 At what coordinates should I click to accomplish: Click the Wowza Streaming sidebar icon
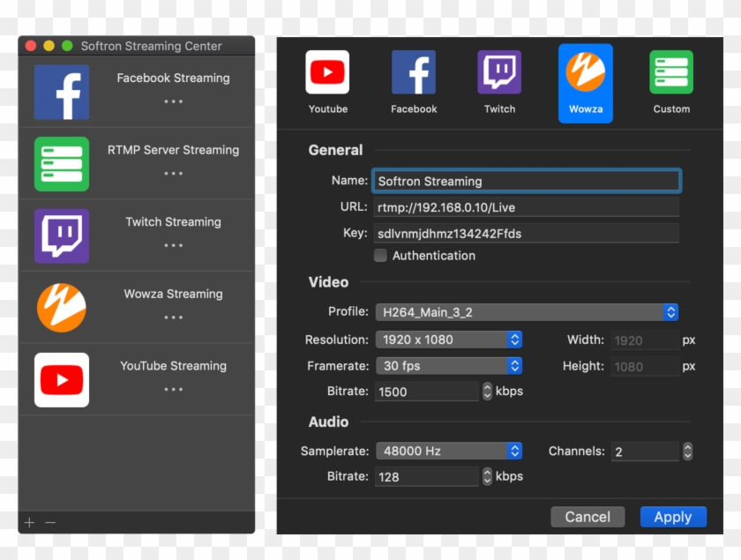[x=59, y=308]
